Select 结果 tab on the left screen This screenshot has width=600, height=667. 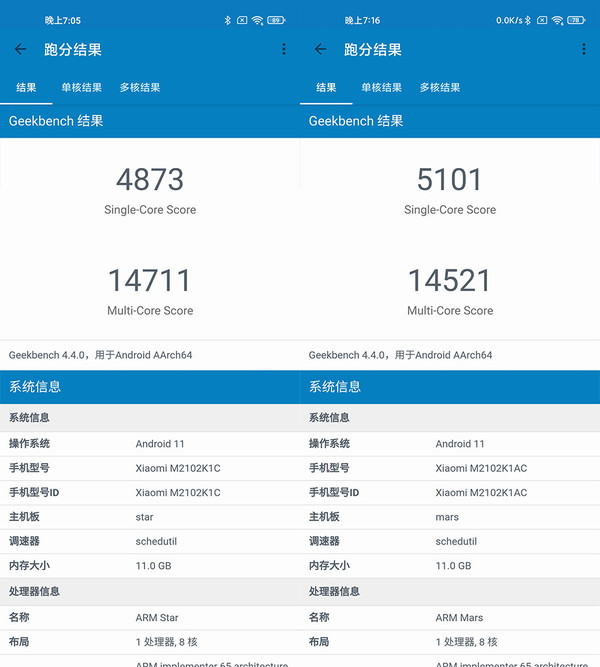pyautogui.click(x=26, y=88)
